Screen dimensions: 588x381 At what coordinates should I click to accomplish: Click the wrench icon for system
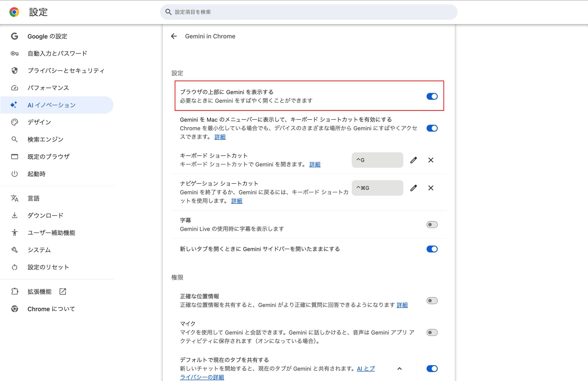[x=14, y=250]
